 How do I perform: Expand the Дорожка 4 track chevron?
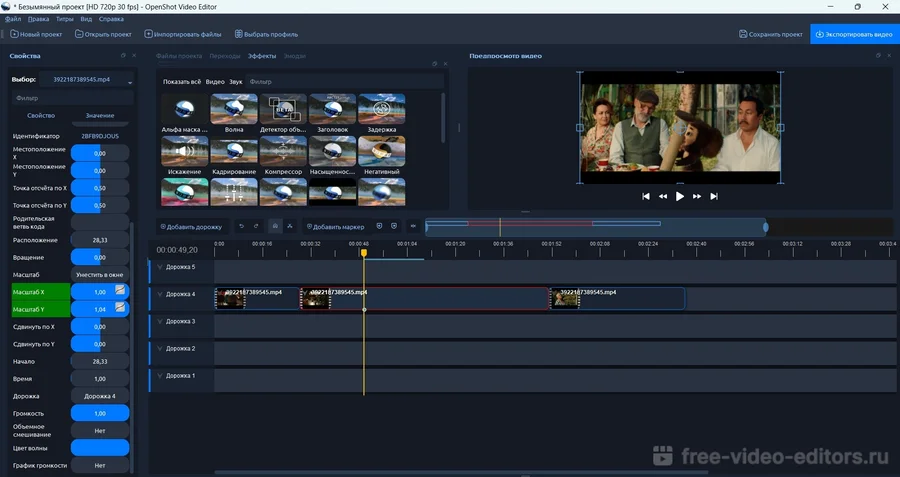point(159,294)
